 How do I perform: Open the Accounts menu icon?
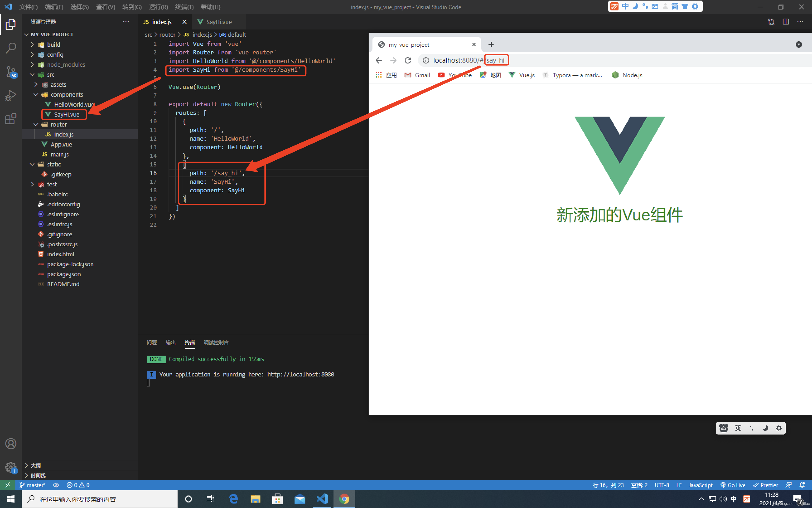[x=11, y=444]
